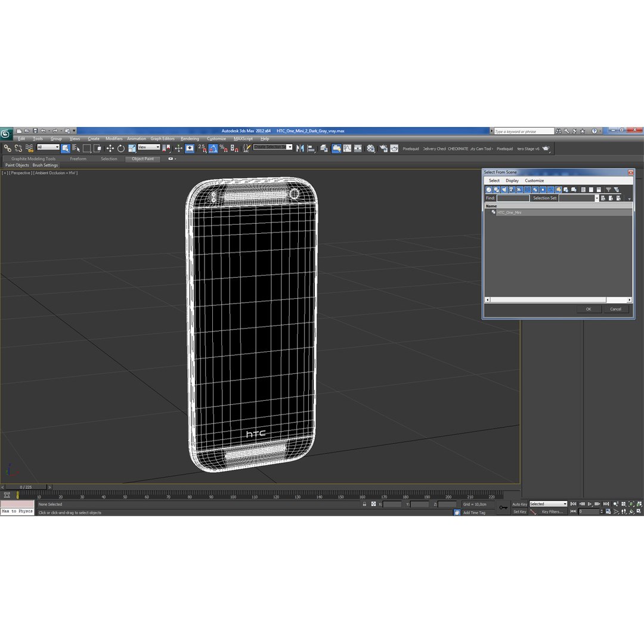
Task: Click binoculars search icon in title bar
Action: tap(558, 131)
